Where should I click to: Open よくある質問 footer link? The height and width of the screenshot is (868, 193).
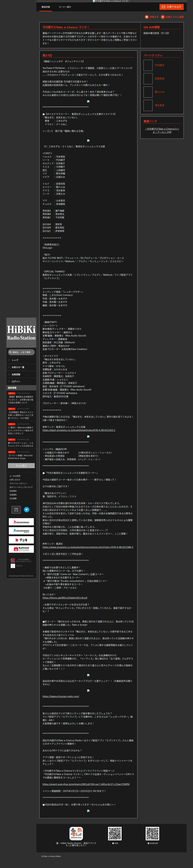tap(15, 476)
